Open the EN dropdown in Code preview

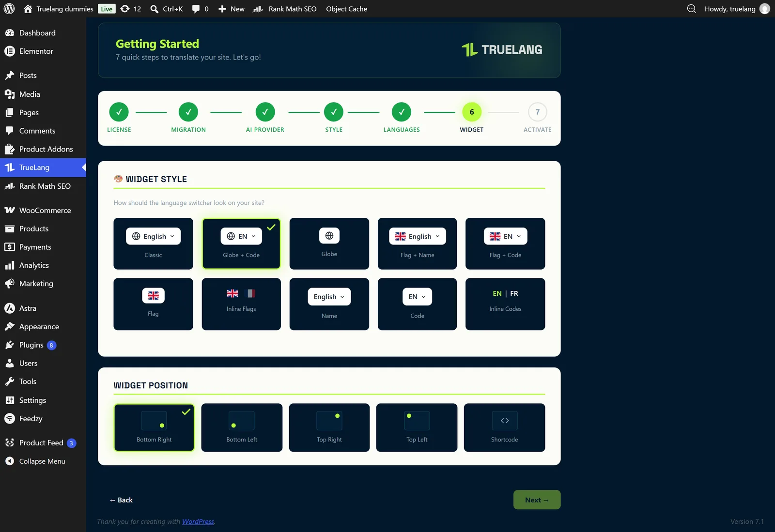click(x=417, y=297)
